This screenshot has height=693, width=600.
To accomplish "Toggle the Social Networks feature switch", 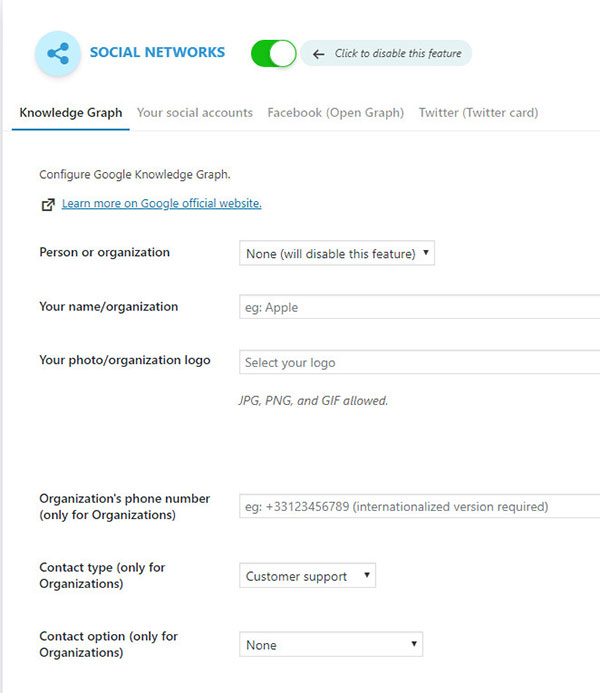I will click(274, 54).
